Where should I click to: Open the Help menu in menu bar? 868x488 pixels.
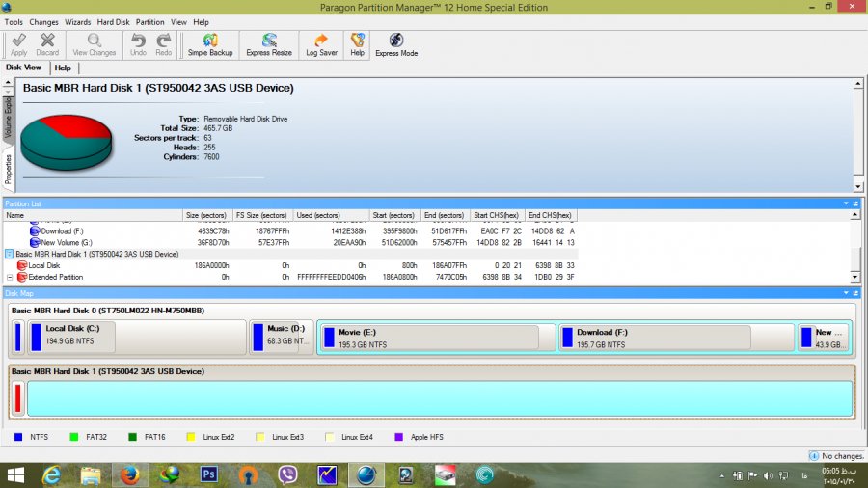click(x=201, y=22)
